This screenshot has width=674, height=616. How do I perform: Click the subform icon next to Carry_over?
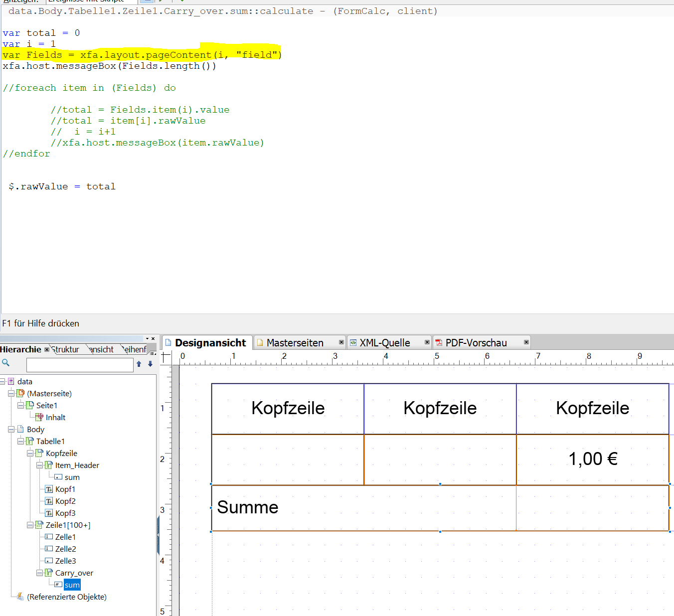tap(48, 573)
